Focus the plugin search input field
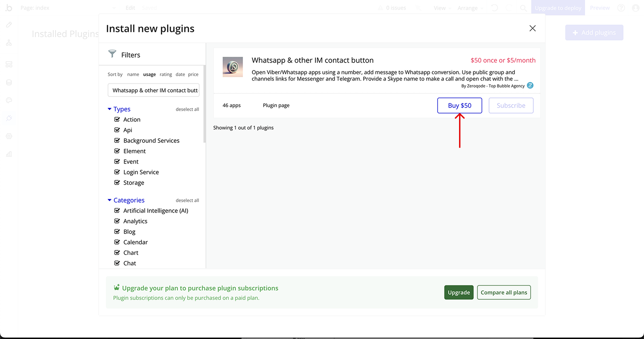The image size is (644, 339). [153, 90]
